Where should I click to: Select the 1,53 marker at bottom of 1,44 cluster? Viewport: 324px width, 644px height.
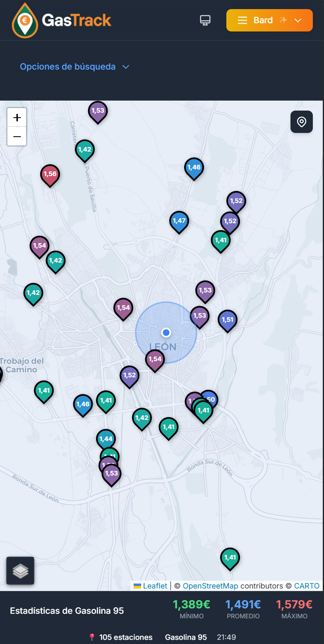[112, 474]
